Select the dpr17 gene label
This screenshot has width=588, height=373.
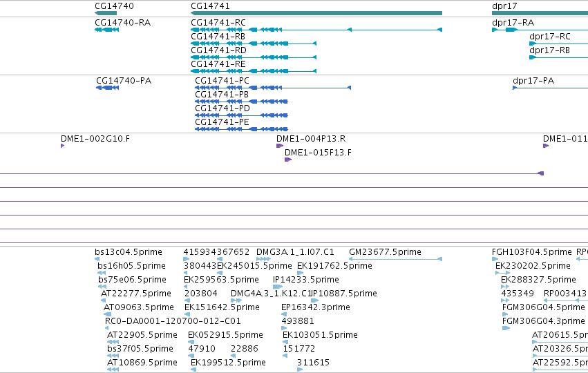click(x=504, y=6)
